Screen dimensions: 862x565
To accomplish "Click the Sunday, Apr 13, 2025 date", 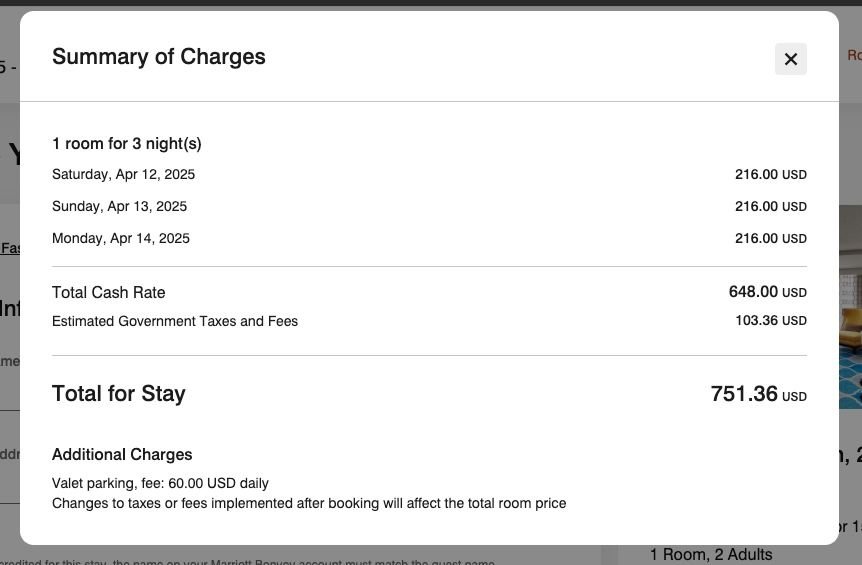I will [x=120, y=207].
